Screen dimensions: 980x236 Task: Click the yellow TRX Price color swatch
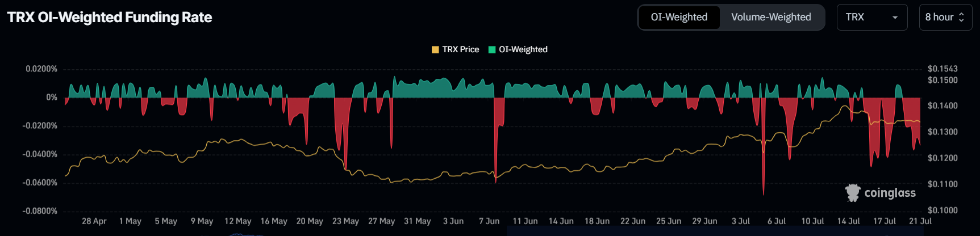click(435, 49)
